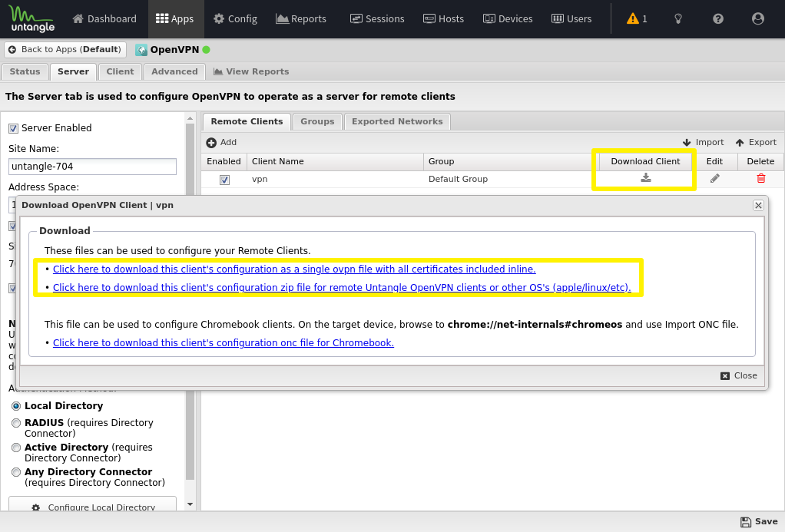This screenshot has height=532, width=785.
Task: Select RADIUS authentication method
Action: click(16, 424)
